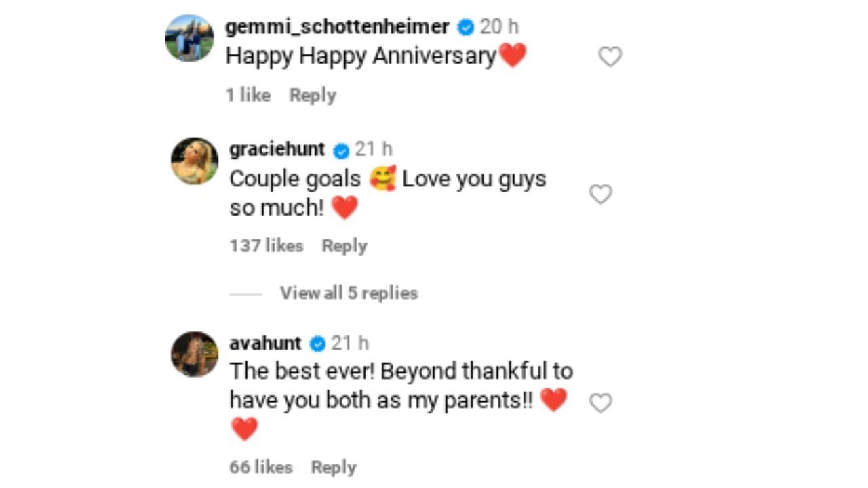Expand View all 5 replies
868x488 pixels.
(349, 293)
